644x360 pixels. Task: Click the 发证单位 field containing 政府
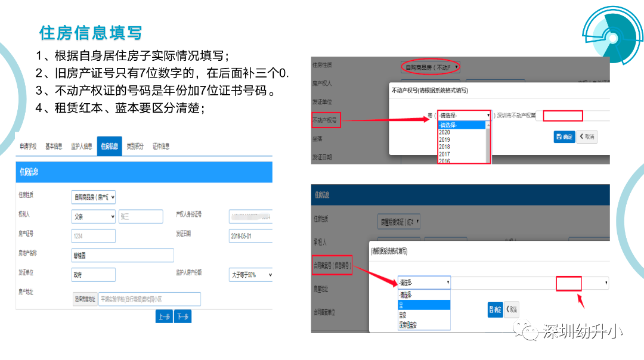[x=93, y=275]
